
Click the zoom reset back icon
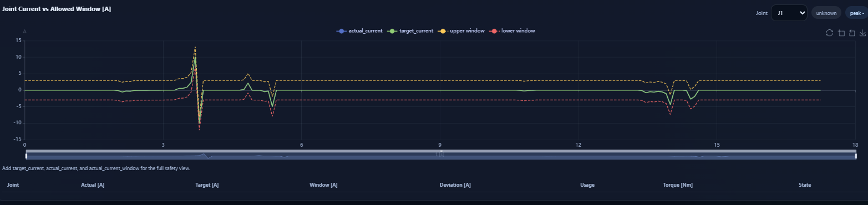tap(852, 33)
